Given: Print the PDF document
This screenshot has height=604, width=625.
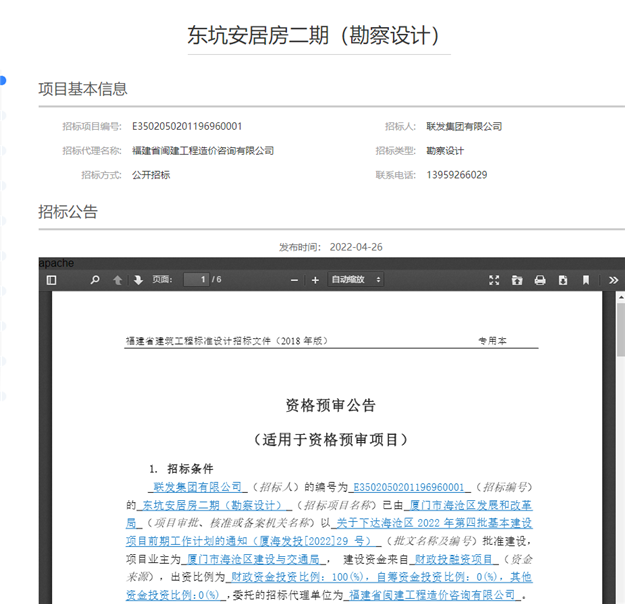Looking at the screenshot, I should point(540,280).
